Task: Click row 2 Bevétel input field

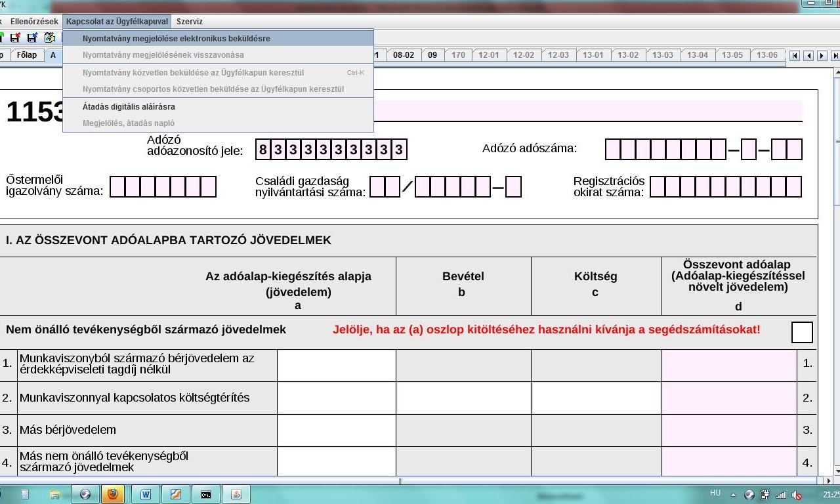Action: [463, 398]
